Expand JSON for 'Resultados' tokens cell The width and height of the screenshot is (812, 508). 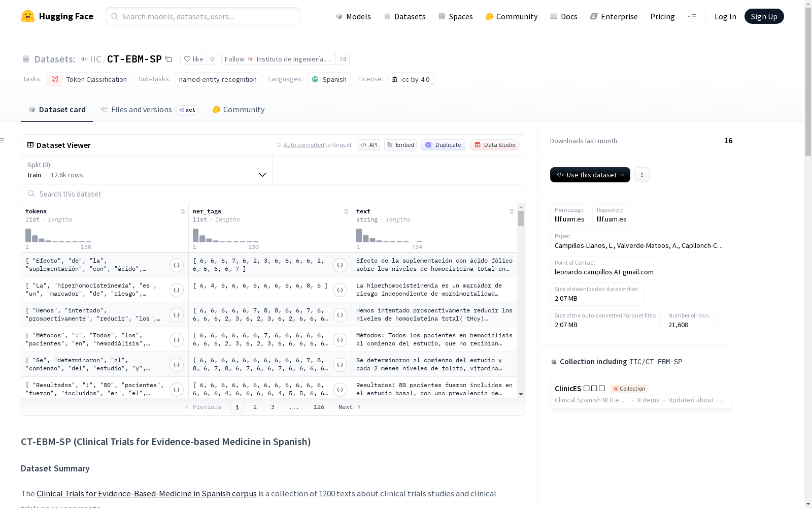[177, 389]
